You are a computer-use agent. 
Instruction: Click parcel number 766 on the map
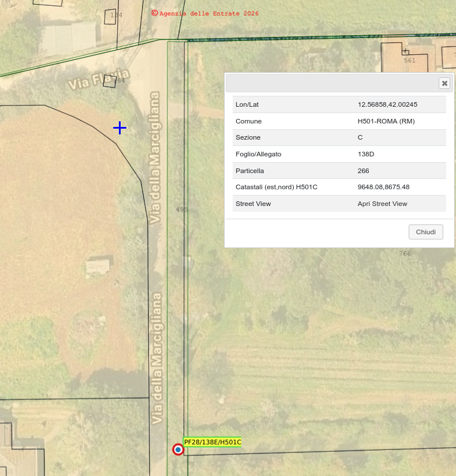(405, 253)
